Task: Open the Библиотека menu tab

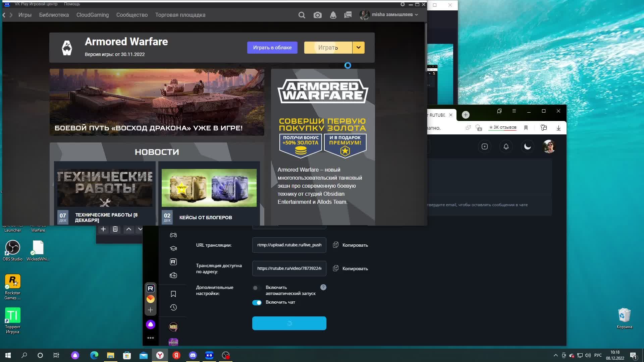Action: pos(54,15)
